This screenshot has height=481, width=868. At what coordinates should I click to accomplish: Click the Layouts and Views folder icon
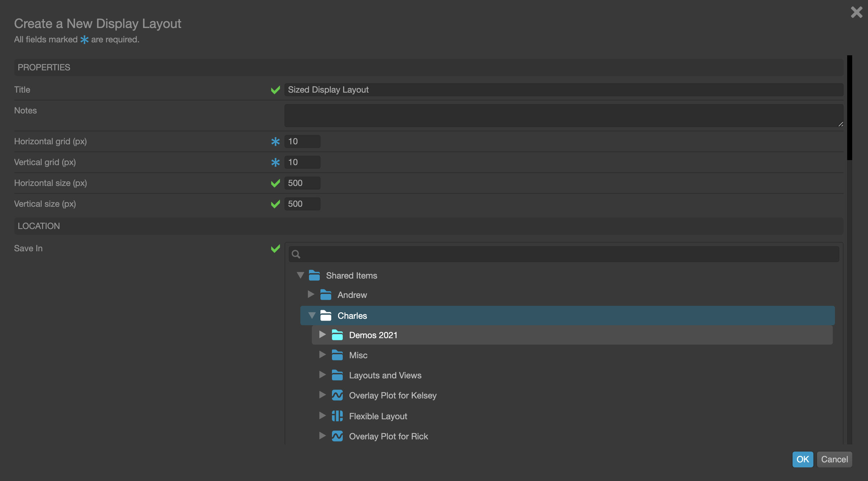click(x=337, y=375)
